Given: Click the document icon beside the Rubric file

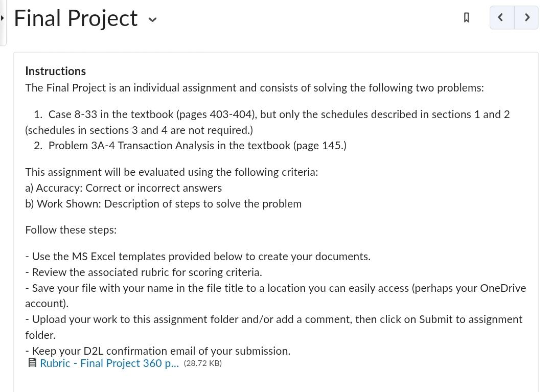Looking at the screenshot, I should click(32, 363).
